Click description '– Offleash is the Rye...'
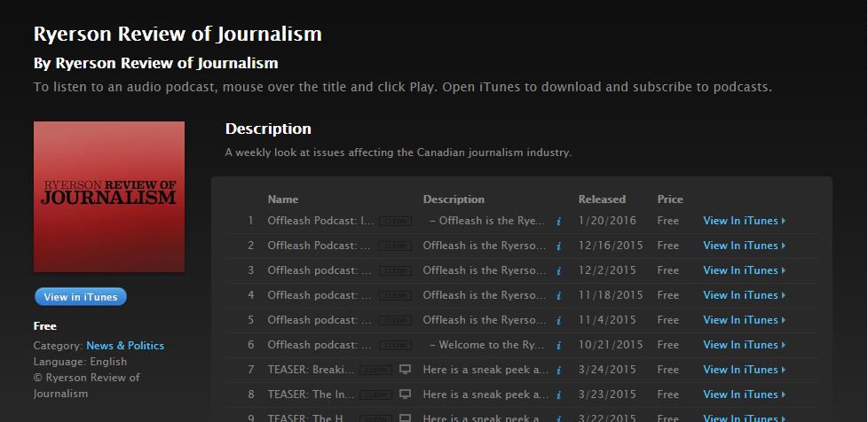The width and height of the screenshot is (868, 422). pyautogui.click(x=488, y=221)
